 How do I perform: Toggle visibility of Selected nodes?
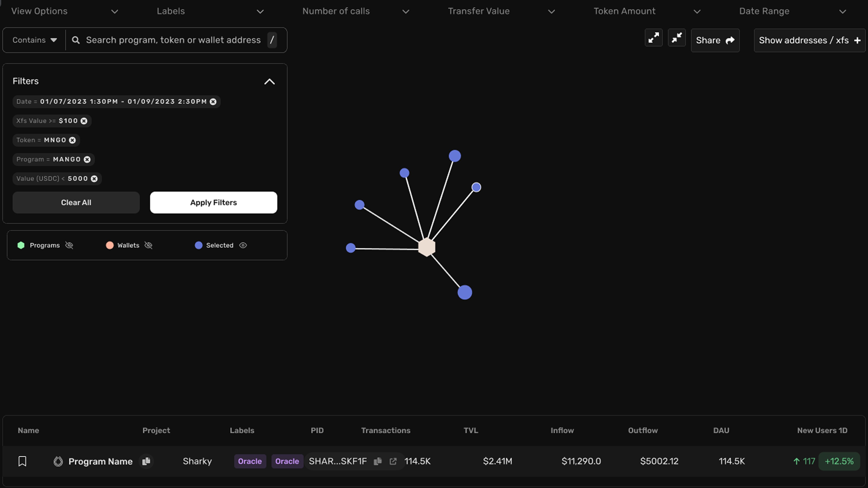tap(243, 245)
